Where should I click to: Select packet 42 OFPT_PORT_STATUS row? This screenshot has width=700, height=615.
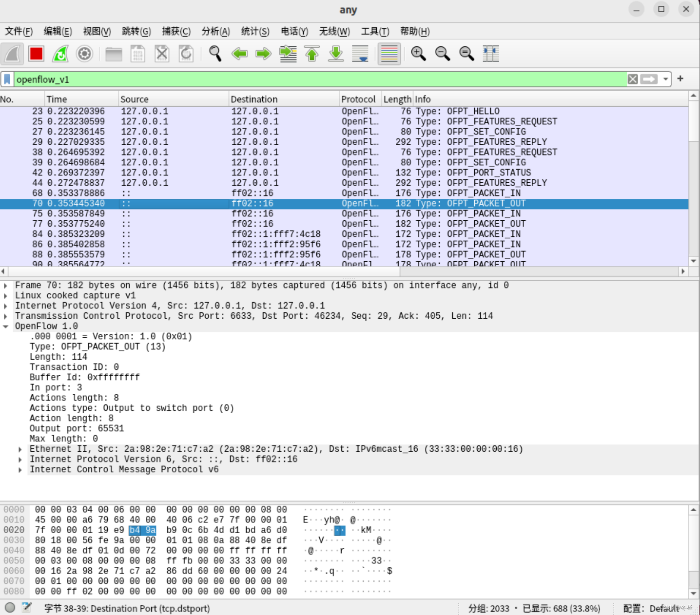pyautogui.click(x=344, y=173)
